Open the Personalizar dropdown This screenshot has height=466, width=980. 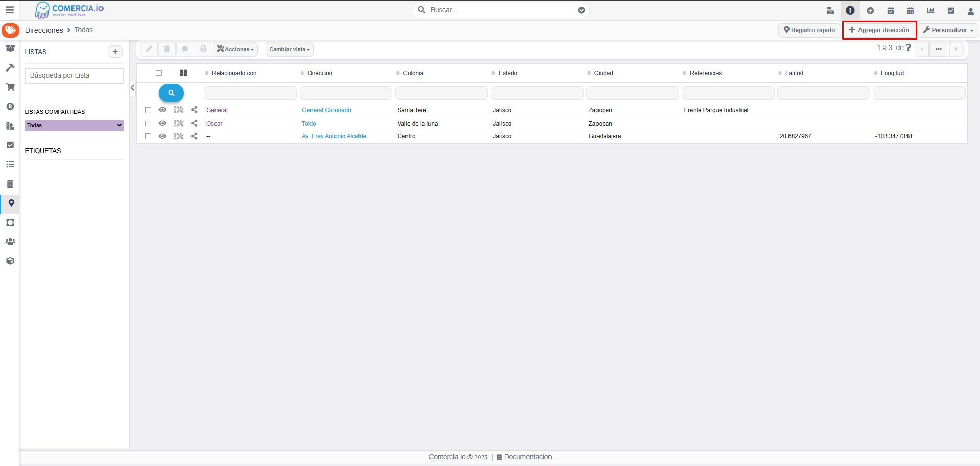(x=948, y=30)
